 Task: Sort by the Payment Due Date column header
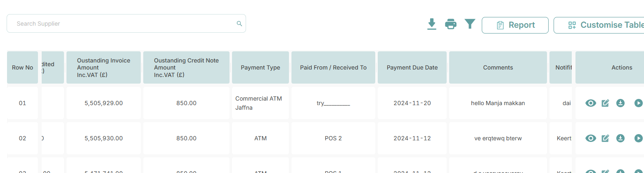pos(412,67)
